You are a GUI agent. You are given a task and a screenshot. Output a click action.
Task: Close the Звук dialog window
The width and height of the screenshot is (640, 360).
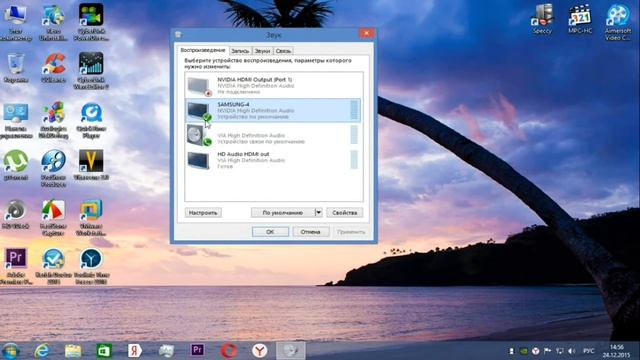point(366,33)
